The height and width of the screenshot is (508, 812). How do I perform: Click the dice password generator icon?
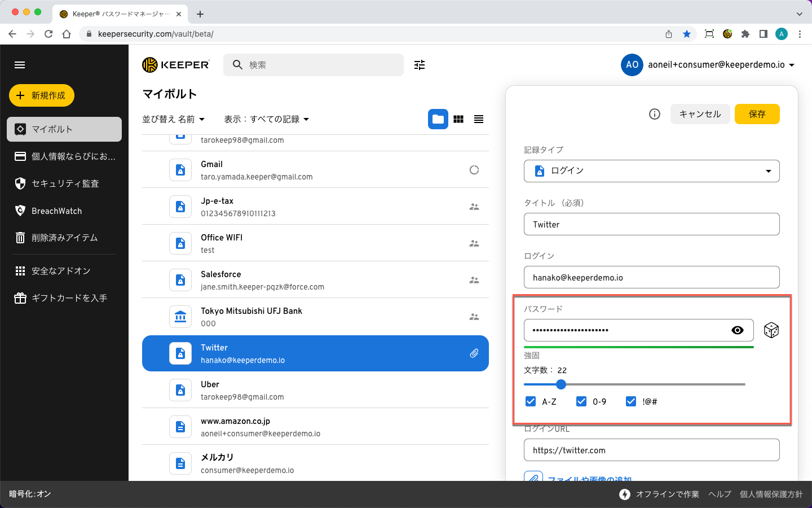tap(771, 330)
